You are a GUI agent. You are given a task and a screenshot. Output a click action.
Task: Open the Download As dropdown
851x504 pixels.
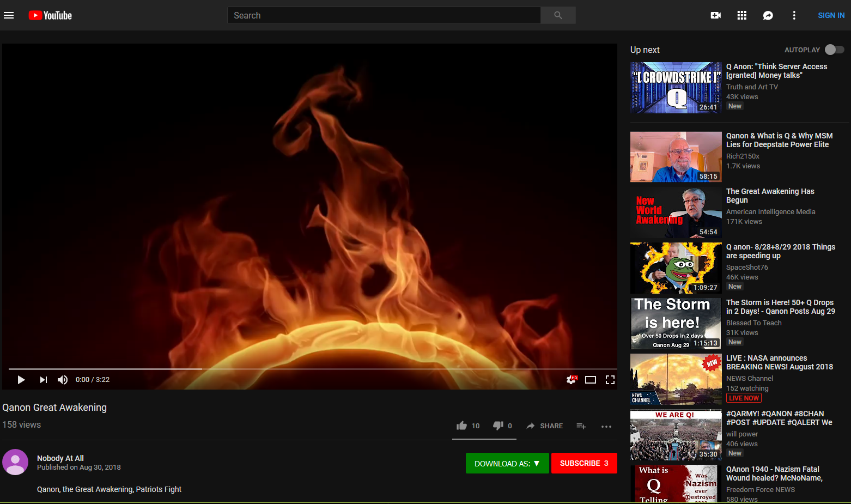pyautogui.click(x=507, y=463)
